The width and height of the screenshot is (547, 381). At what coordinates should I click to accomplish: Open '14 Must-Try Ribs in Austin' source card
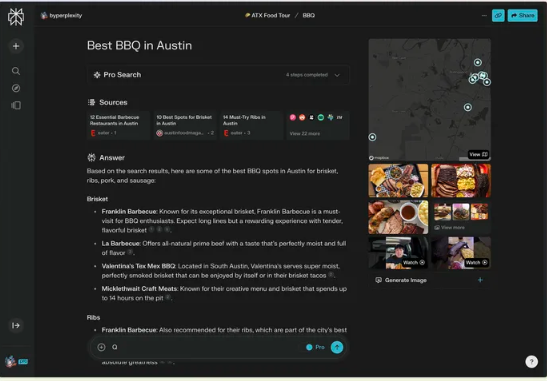(x=251, y=125)
